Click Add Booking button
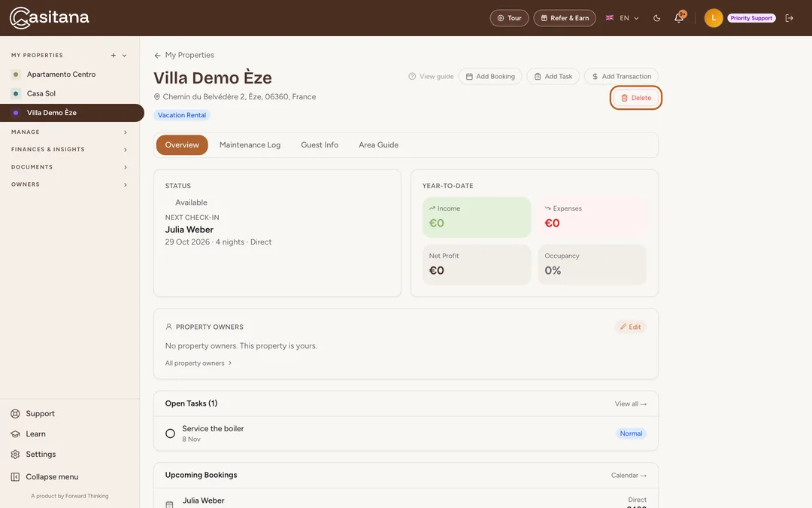This screenshot has width=812, height=508. coord(490,76)
